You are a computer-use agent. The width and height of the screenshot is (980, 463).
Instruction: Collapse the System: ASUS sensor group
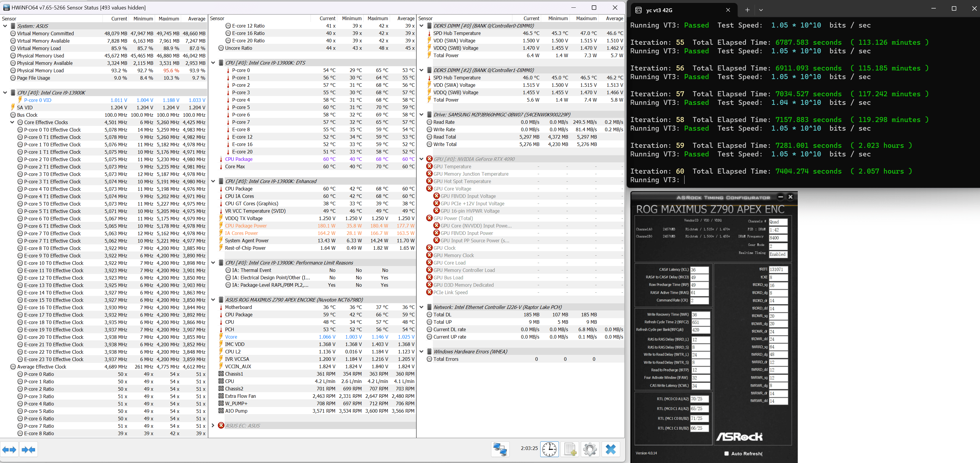[5, 26]
